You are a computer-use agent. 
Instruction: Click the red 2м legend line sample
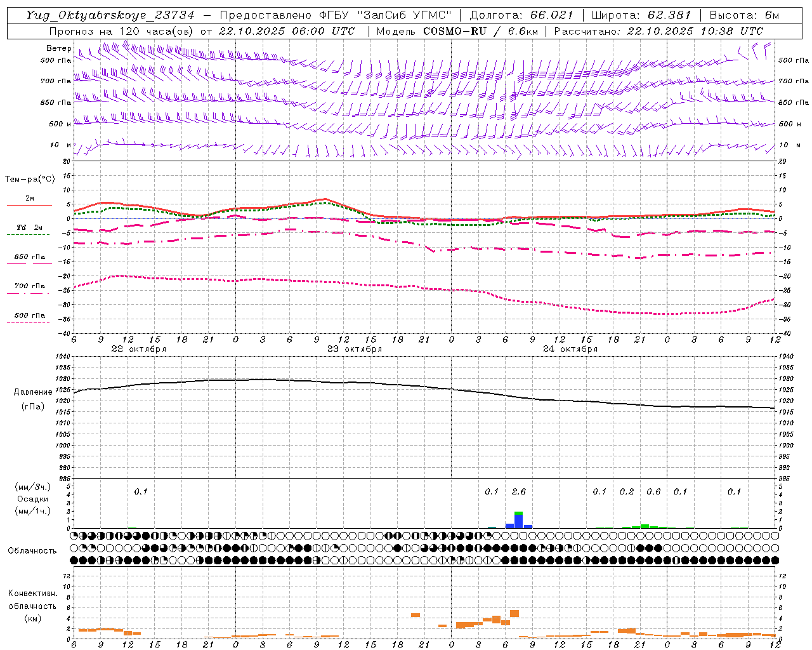click(29, 205)
